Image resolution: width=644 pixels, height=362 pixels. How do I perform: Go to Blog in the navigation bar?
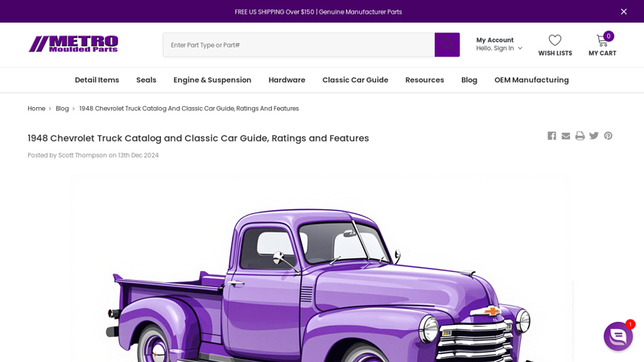tap(469, 80)
